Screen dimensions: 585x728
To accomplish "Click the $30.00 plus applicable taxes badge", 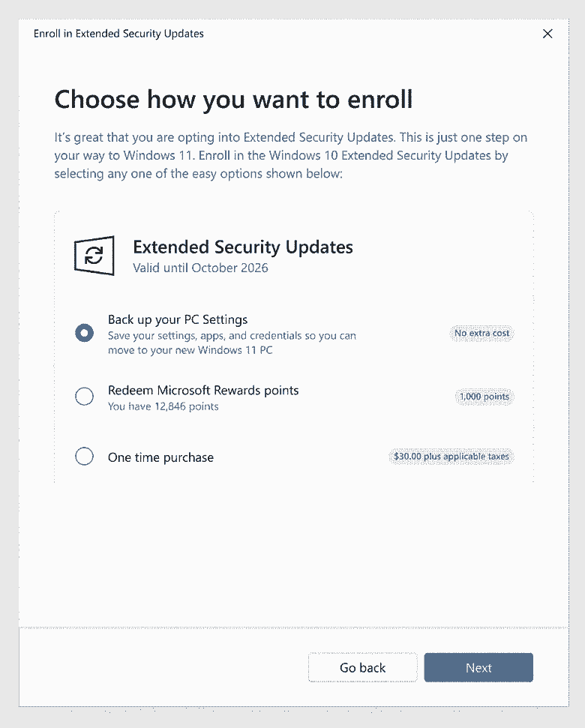I will [451, 457].
